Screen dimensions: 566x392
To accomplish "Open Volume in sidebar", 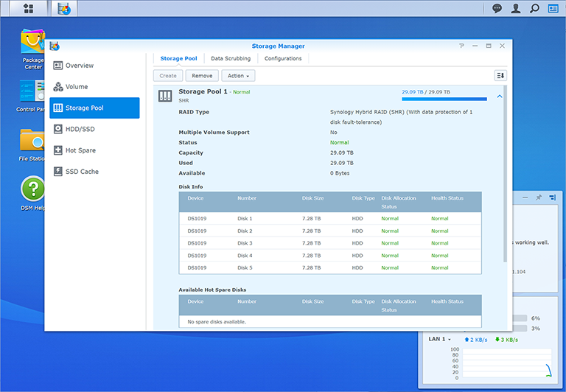I will pos(94,87).
